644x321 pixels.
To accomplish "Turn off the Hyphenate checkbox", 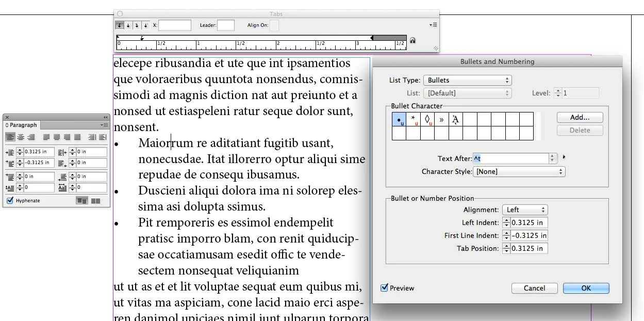I will [x=10, y=200].
